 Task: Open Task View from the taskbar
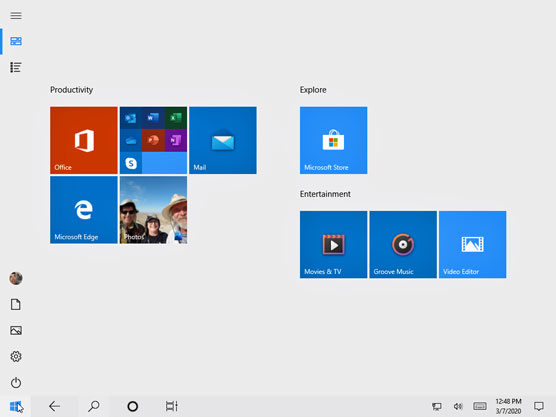(172, 406)
